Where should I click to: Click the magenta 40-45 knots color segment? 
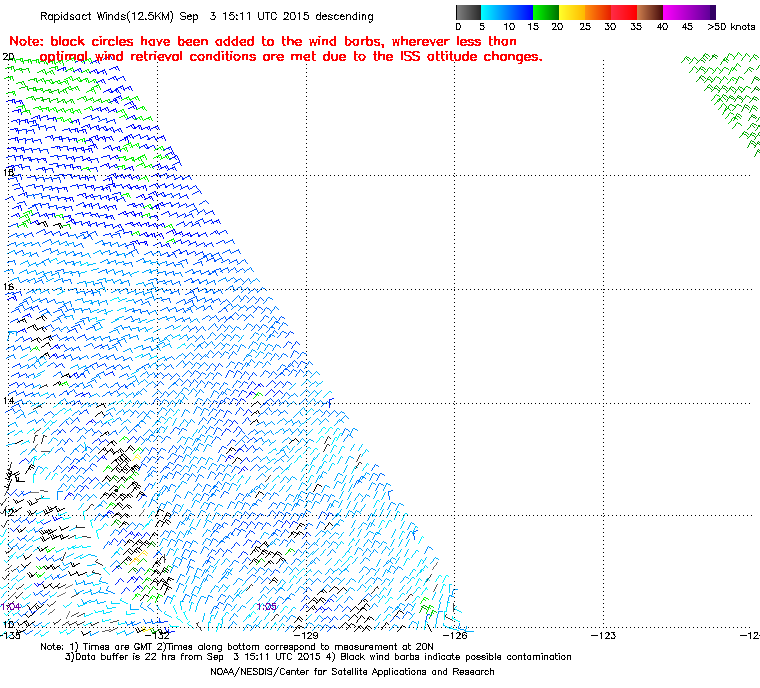676,12
